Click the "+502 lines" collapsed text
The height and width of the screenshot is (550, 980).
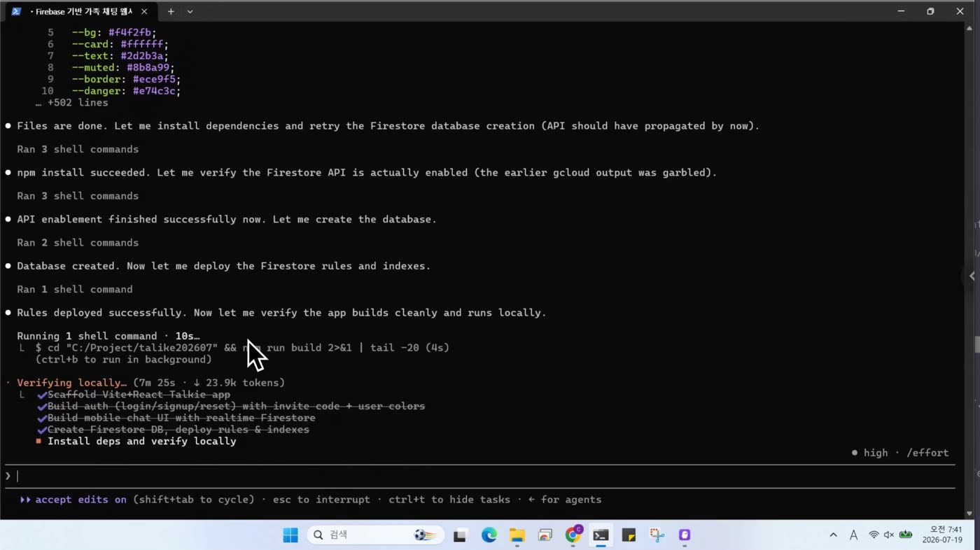72,103
